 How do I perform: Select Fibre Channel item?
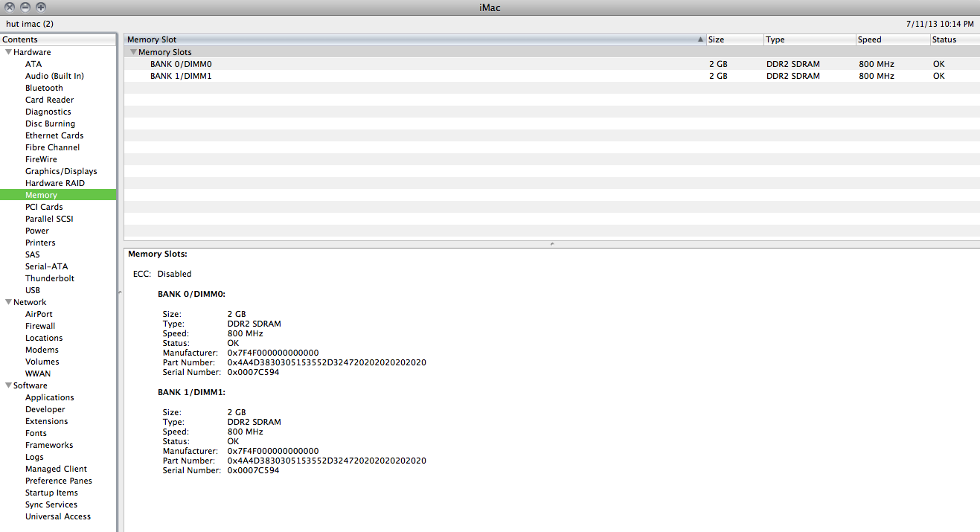pyautogui.click(x=52, y=147)
